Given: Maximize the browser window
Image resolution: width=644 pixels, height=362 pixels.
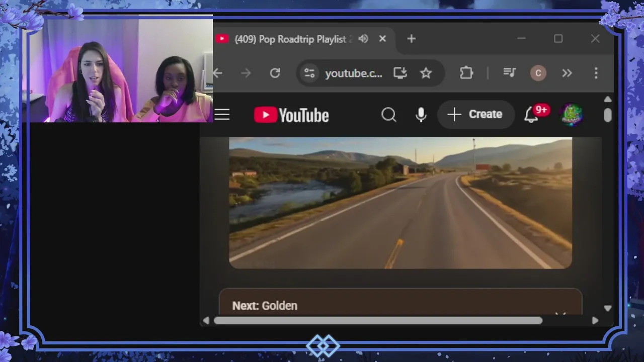Looking at the screenshot, I should 558,39.
